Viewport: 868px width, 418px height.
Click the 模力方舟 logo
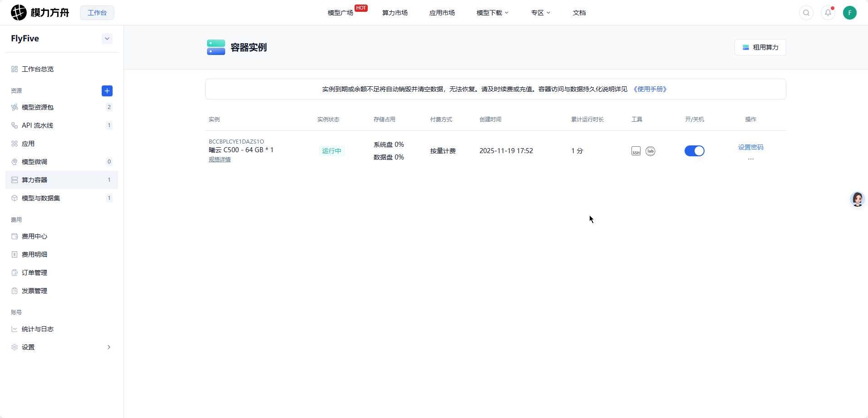click(40, 13)
